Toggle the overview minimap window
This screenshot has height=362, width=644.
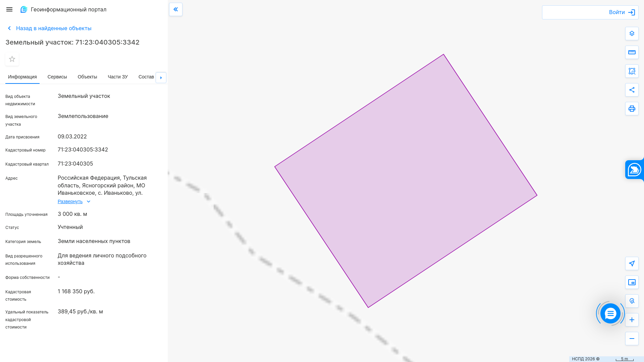tap(632, 282)
